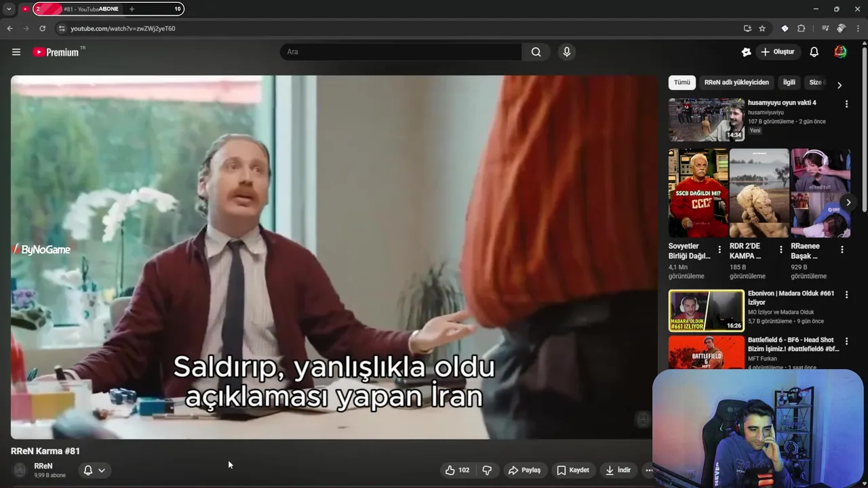Open the notifications bell in the header
Screen dimensions: 868x488
click(814, 52)
